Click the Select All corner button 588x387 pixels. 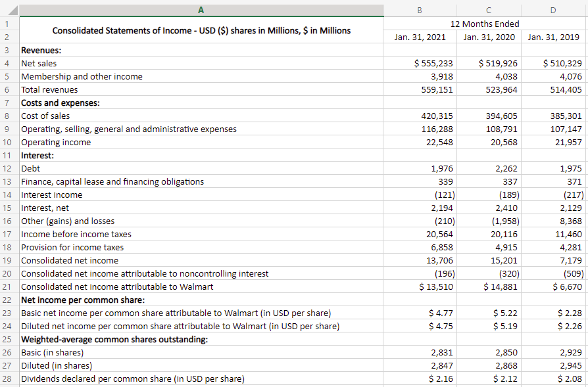(x=9, y=11)
